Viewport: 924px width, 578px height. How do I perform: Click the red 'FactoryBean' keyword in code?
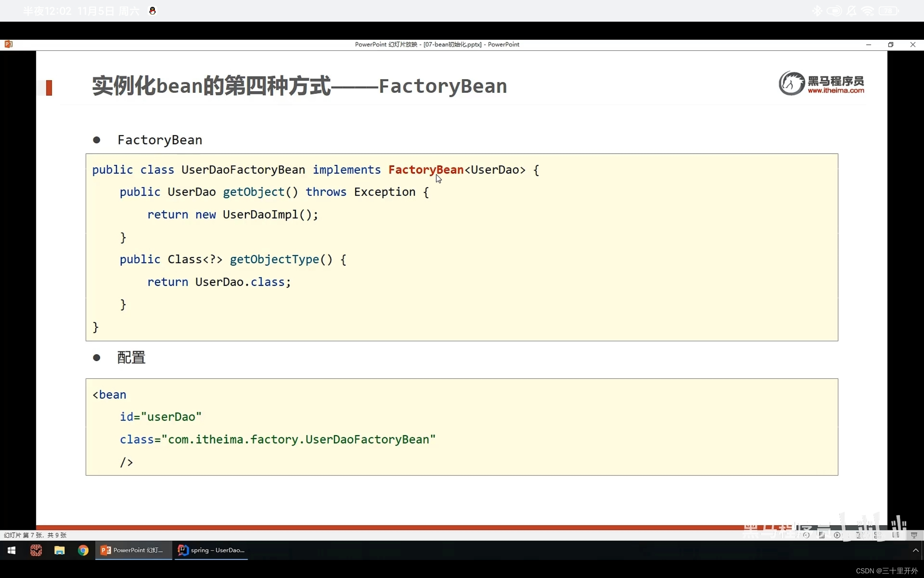point(426,170)
